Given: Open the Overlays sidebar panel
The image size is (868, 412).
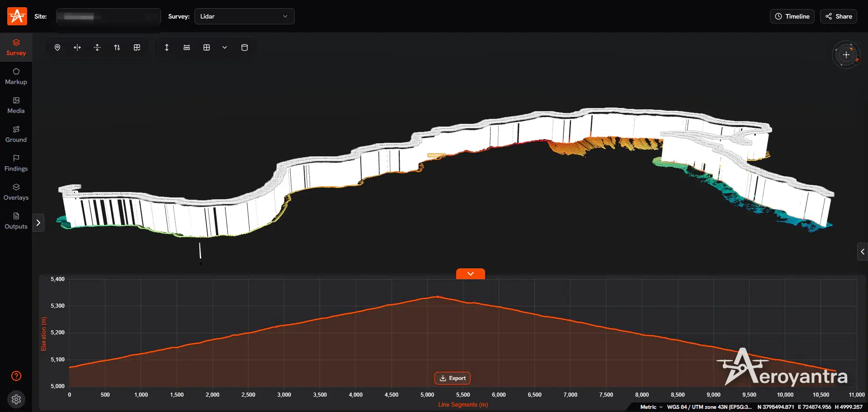Looking at the screenshot, I should (16, 192).
